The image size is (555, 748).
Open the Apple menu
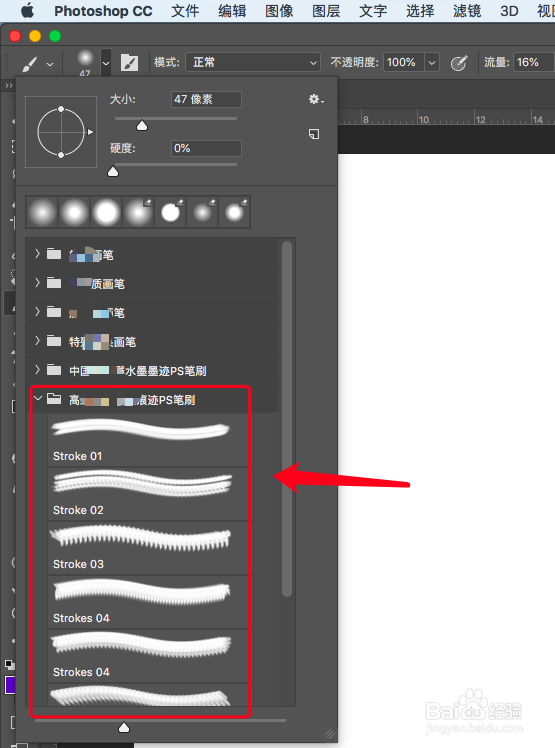pyautogui.click(x=28, y=10)
